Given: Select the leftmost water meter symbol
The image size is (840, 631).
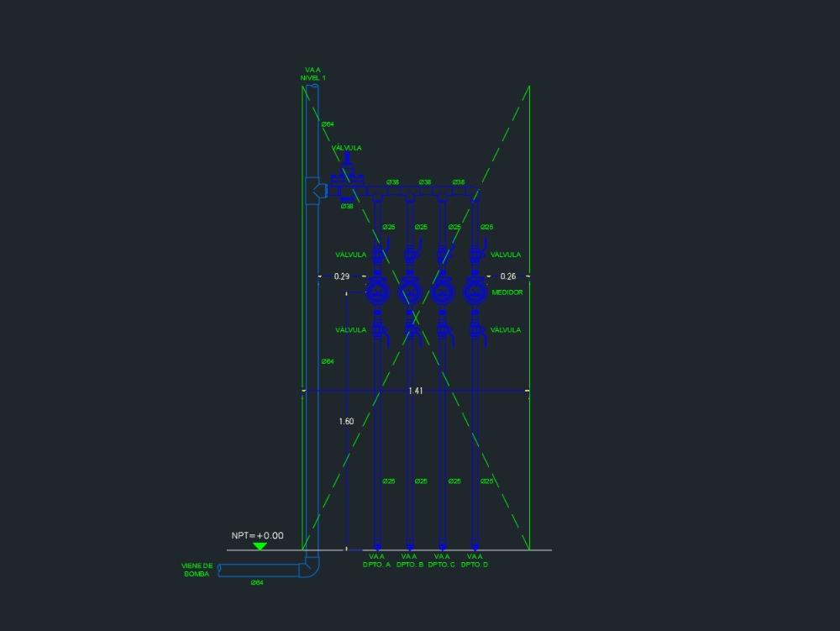Looking at the screenshot, I should click(377, 292).
